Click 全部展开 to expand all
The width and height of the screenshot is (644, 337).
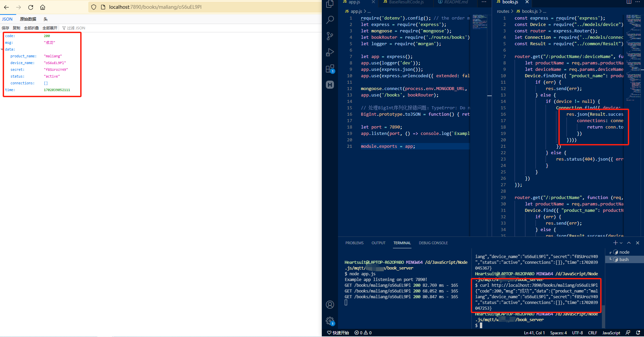(x=50, y=28)
